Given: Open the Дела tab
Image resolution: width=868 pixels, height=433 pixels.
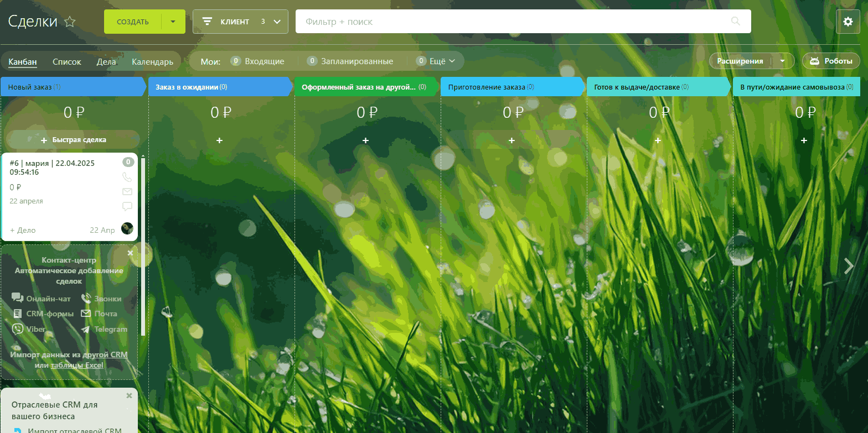Looking at the screenshot, I should coord(106,61).
